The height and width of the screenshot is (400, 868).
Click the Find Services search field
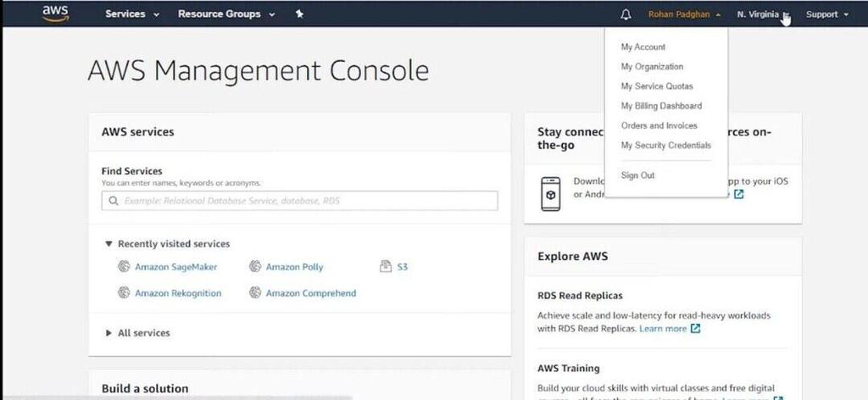pyautogui.click(x=299, y=201)
